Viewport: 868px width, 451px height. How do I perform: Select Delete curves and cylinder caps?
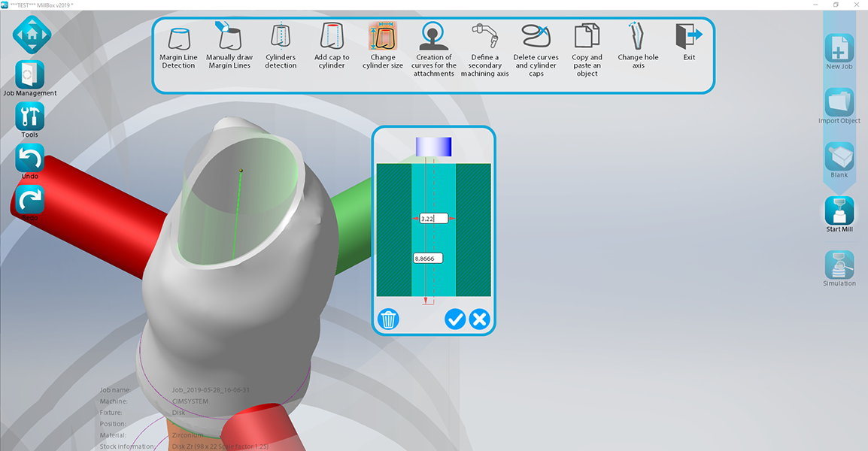pos(536,50)
